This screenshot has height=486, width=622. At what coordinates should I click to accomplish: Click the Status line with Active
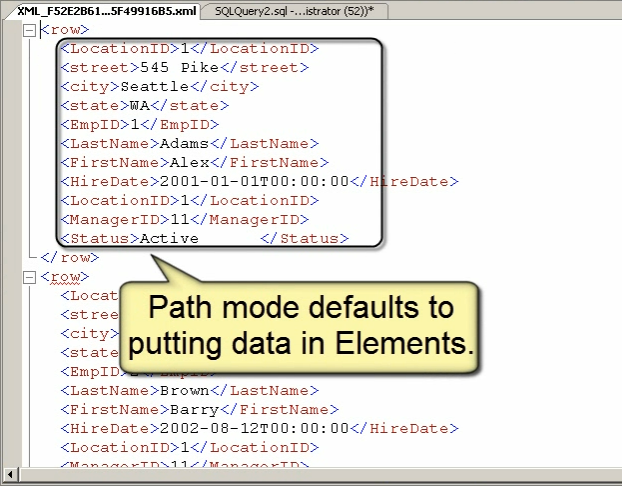point(204,238)
